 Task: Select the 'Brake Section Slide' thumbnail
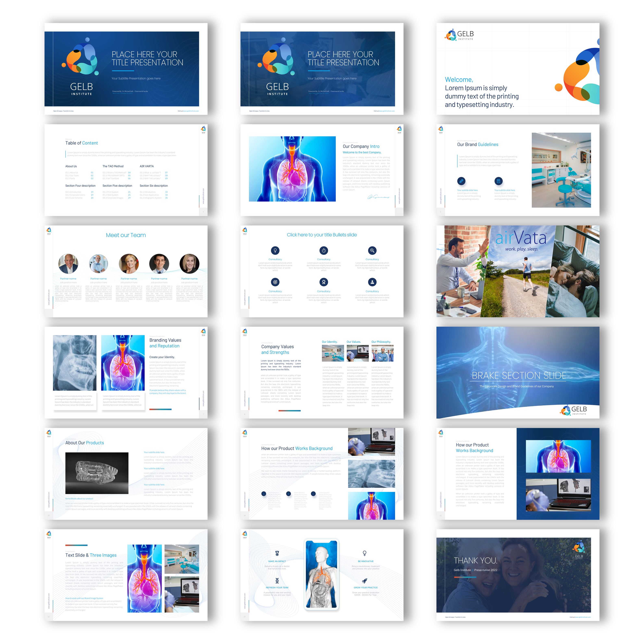[518, 372]
